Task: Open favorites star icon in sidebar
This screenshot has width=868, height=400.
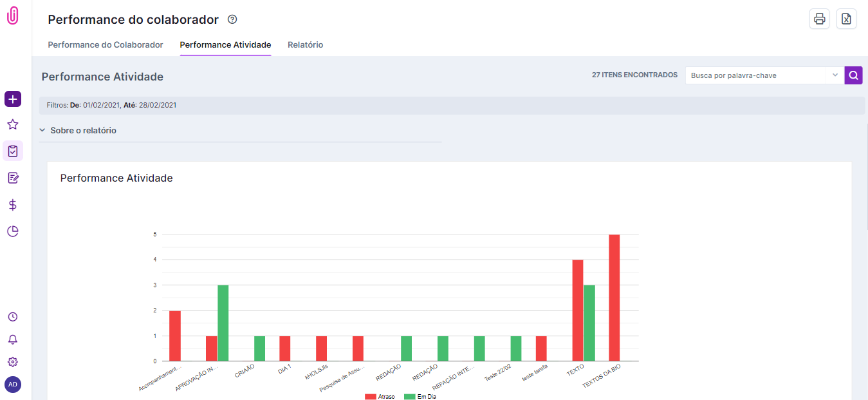Action: (x=13, y=124)
